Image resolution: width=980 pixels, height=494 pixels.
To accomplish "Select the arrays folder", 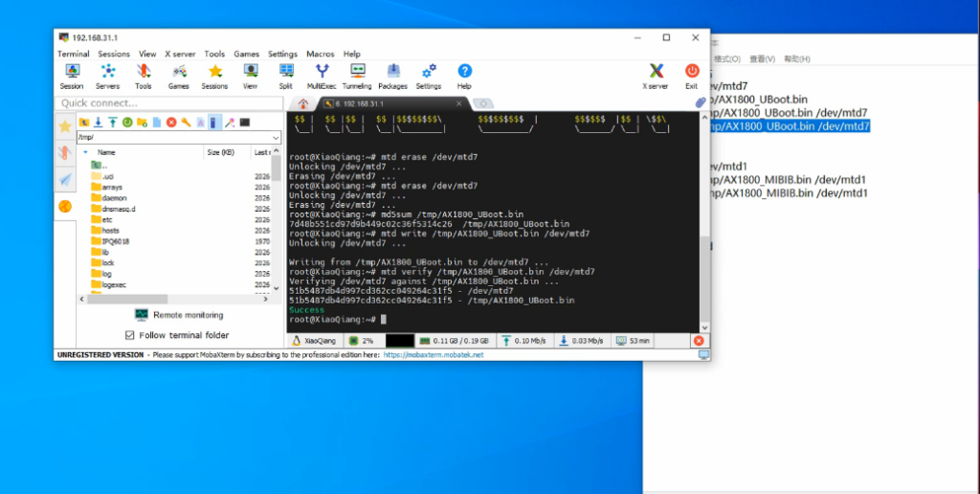I will [112, 187].
